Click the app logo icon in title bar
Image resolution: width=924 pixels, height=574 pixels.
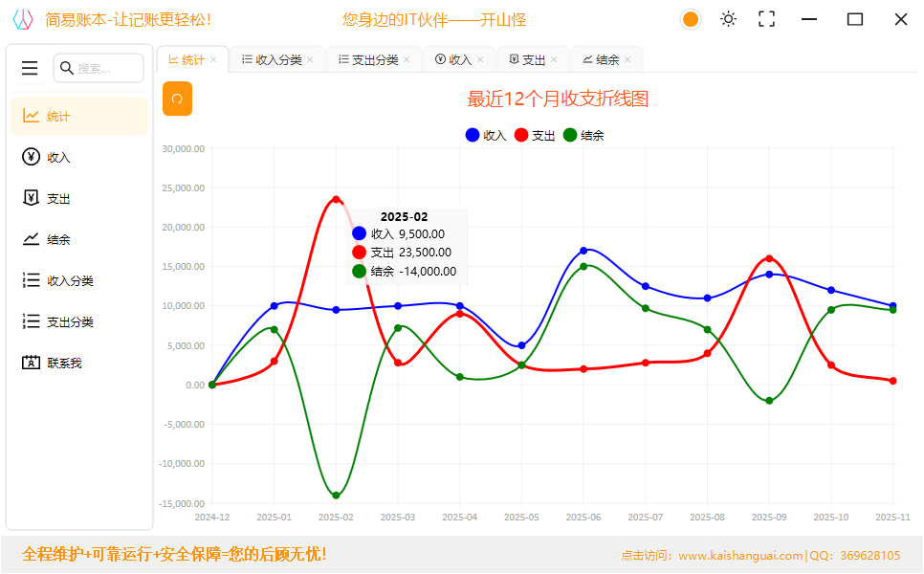pyautogui.click(x=23, y=19)
